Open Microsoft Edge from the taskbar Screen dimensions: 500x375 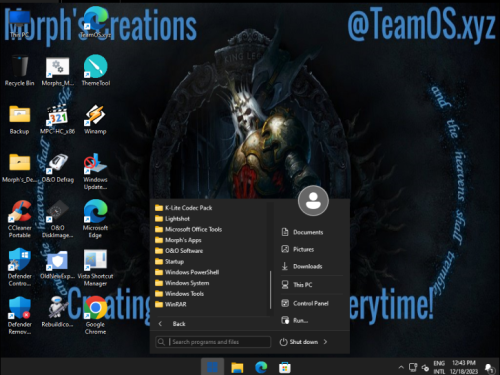(261, 367)
